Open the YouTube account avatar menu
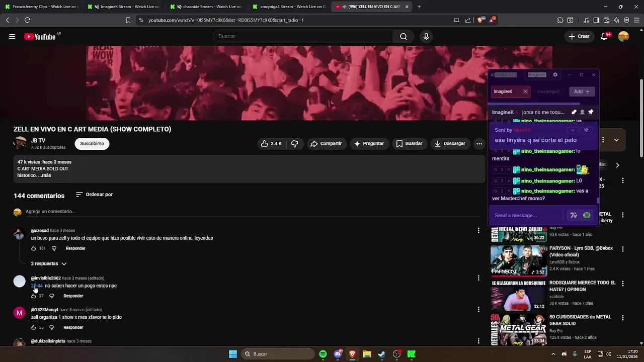 [623, 36]
